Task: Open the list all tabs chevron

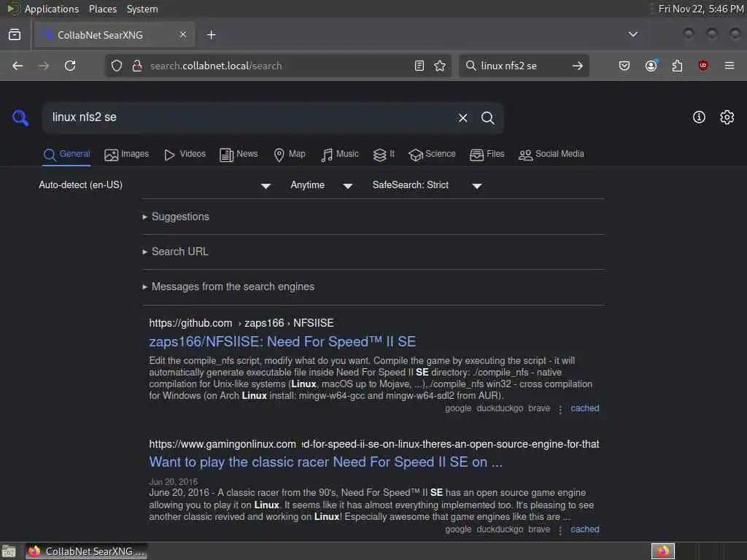Action: click(632, 34)
